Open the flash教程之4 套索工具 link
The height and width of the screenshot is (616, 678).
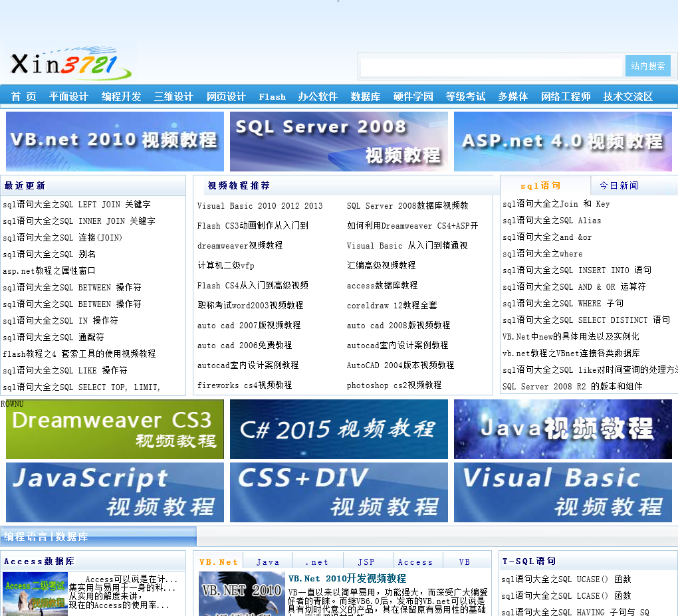click(79, 354)
